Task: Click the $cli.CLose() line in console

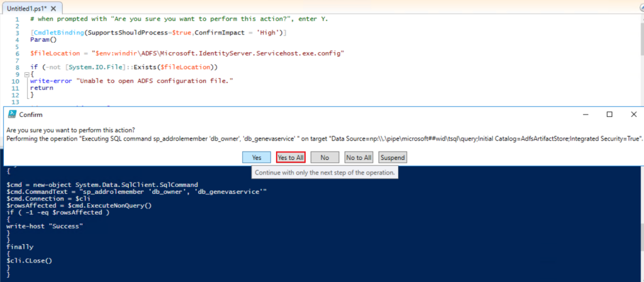Action: 29,260
